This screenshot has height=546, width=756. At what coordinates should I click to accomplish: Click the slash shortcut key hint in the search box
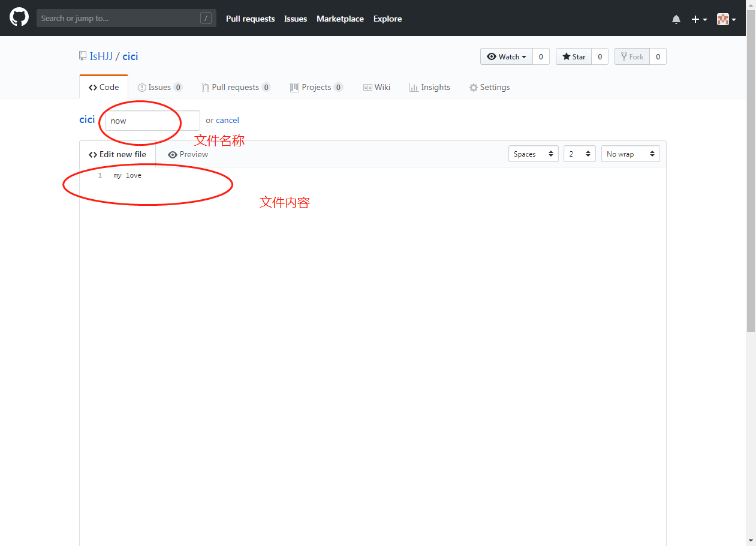click(x=206, y=18)
